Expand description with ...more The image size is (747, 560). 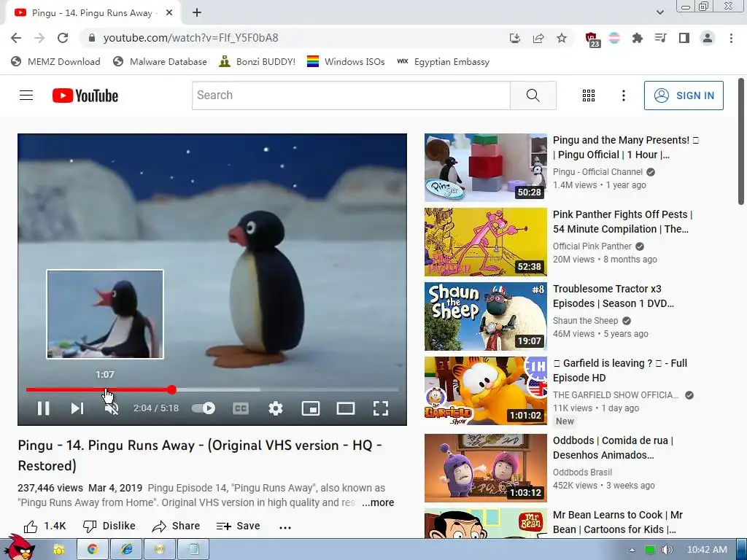[378, 502]
